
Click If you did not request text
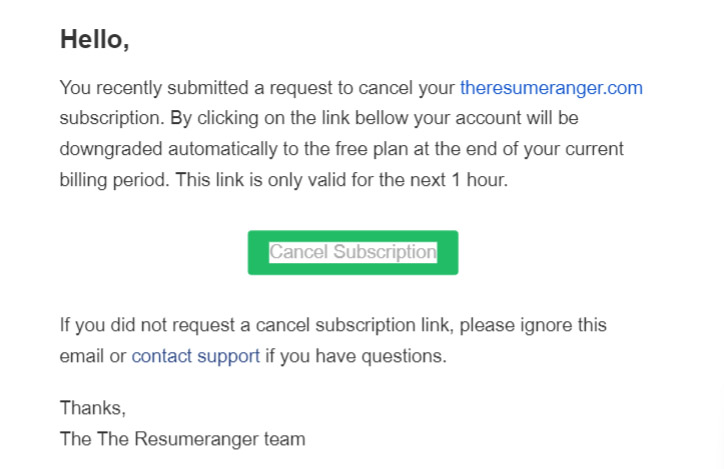[x=147, y=325]
